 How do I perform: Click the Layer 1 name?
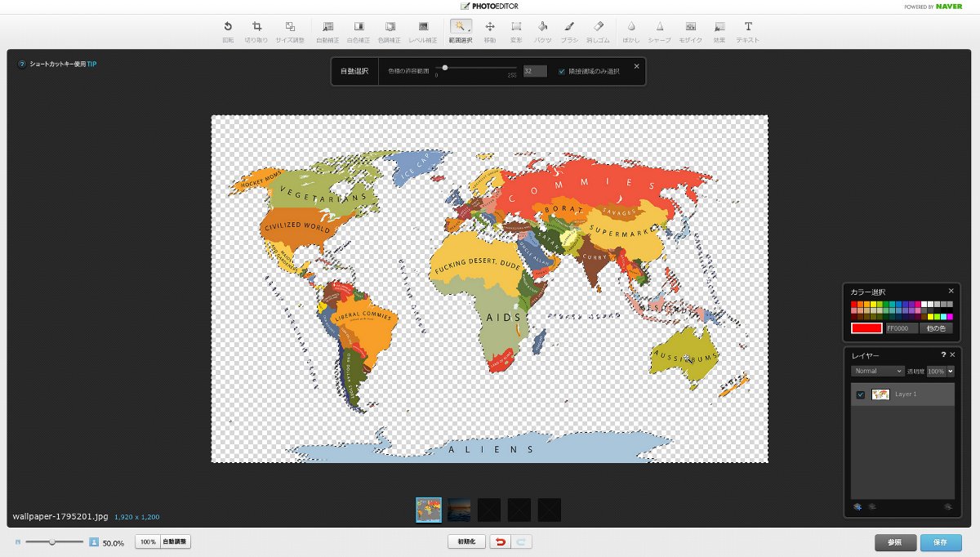[906, 394]
